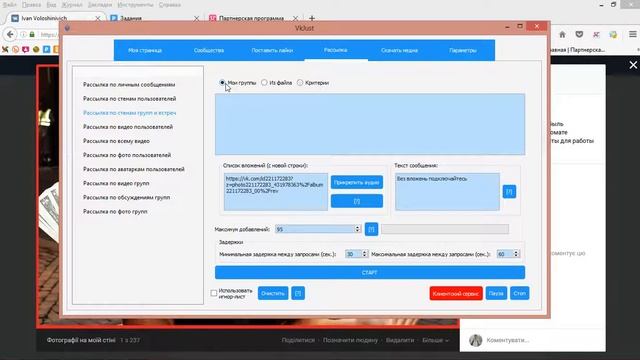Click the site info icon in address bar
Image resolution: width=640 pixels, height=360 pixels.
[x=23, y=35]
